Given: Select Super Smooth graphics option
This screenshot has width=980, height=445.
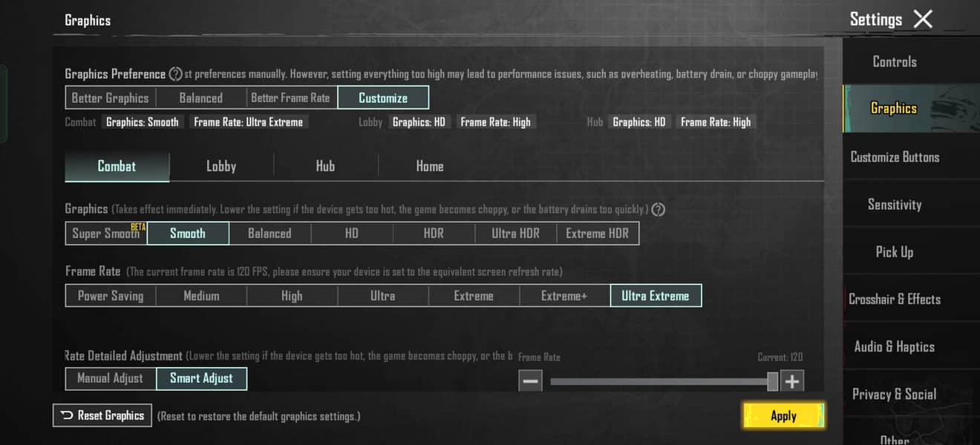Looking at the screenshot, I should pos(106,233).
